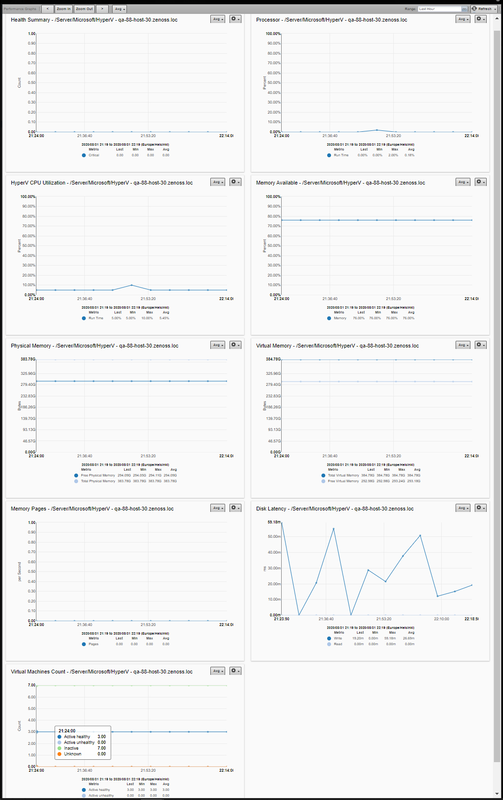Click Total Physical Memory legend dot

(x=77, y=481)
